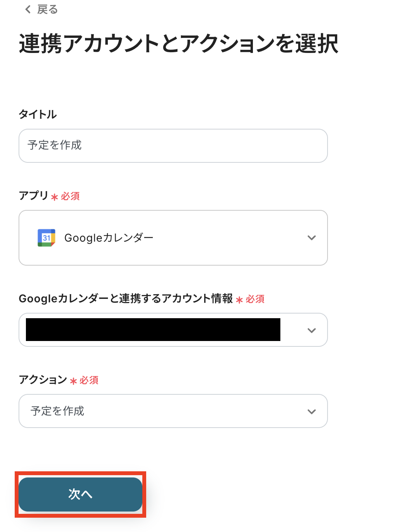This screenshot has height=532, width=396.
Task: Click the "Googleカレンダーと連携するアカウント情報" label
Action: [x=126, y=298]
